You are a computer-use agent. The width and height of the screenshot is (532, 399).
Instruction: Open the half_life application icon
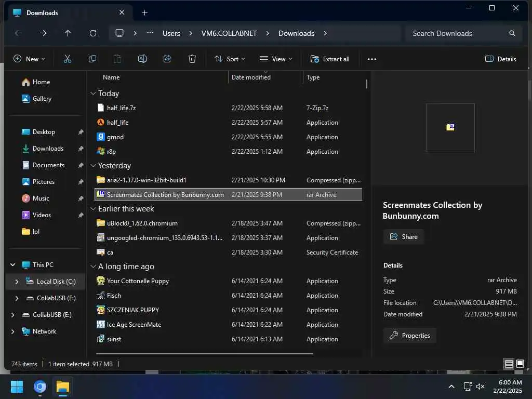[100, 123]
